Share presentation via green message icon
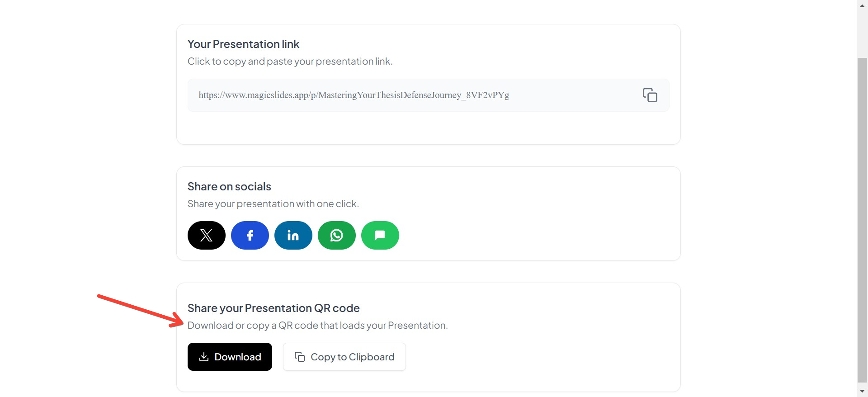This screenshot has width=868, height=397. tap(380, 235)
